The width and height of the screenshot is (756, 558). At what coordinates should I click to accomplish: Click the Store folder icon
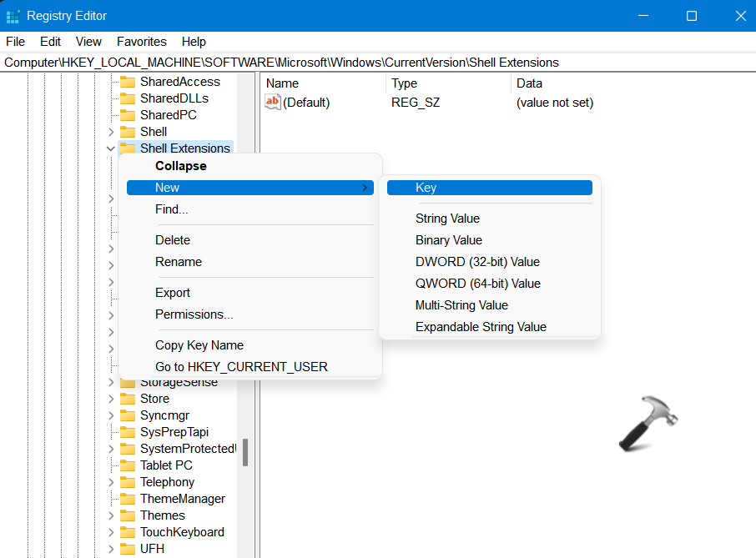tap(127, 399)
